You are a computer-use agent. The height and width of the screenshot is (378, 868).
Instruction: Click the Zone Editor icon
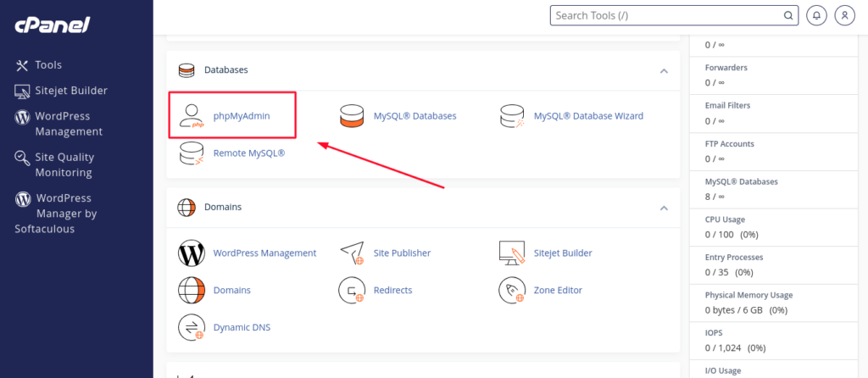[512, 290]
